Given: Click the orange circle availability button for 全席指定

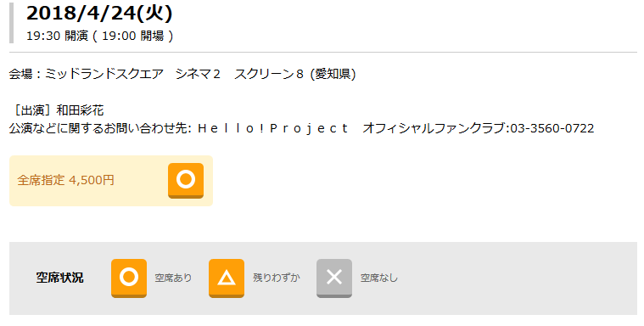Looking at the screenshot, I should tap(186, 181).
